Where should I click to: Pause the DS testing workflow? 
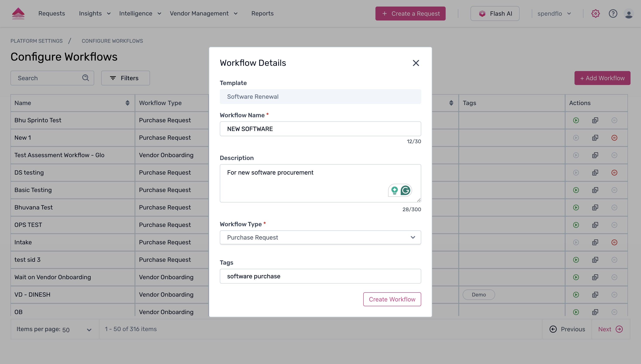click(614, 172)
